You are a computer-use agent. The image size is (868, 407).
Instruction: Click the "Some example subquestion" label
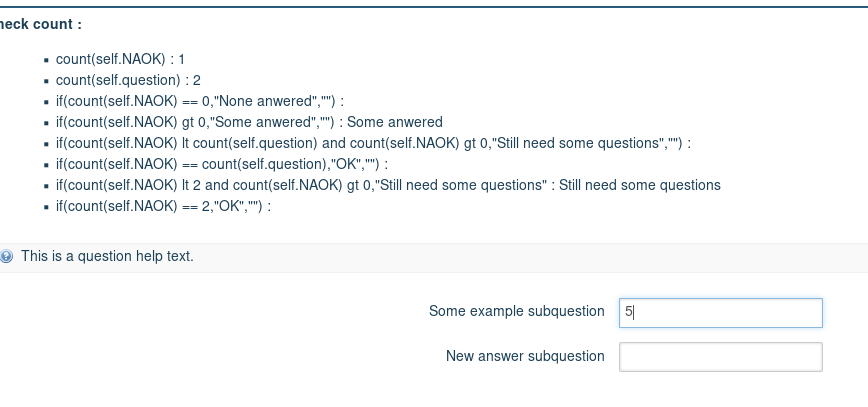(516, 311)
